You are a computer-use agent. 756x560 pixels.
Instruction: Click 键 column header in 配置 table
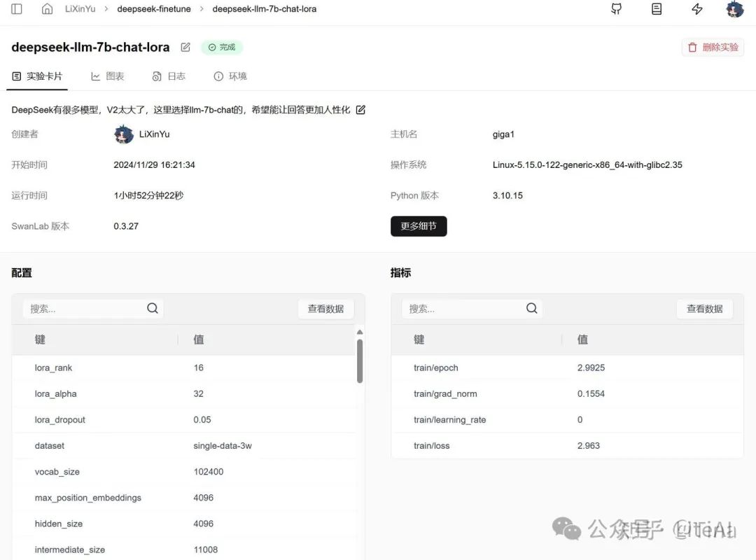click(40, 339)
